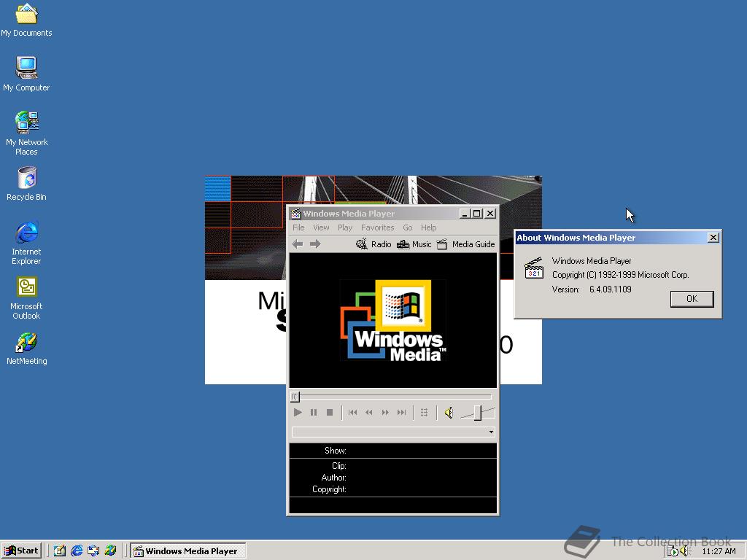Open the Media Guide toolbar button

pos(466,244)
